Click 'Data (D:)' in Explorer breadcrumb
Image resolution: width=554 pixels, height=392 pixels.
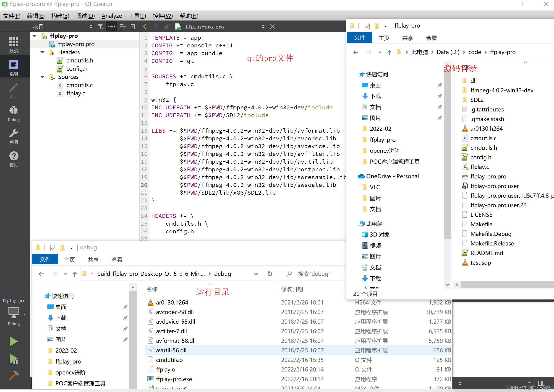coord(448,52)
